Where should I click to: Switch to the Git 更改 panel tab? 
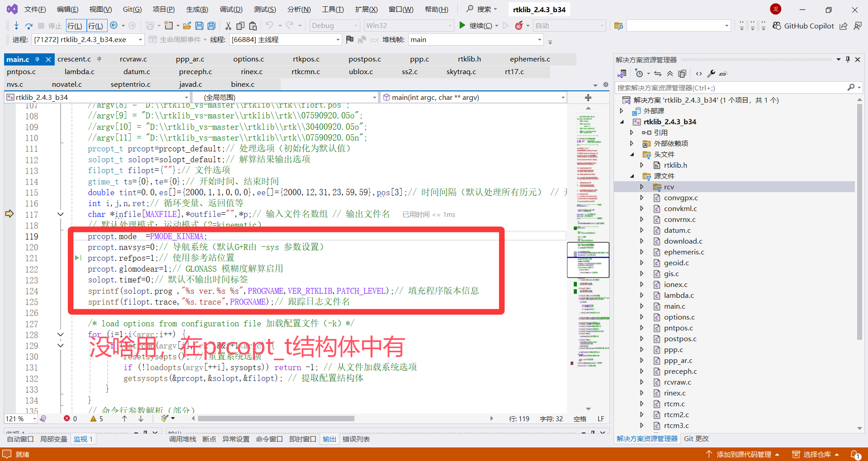click(696, 439)
